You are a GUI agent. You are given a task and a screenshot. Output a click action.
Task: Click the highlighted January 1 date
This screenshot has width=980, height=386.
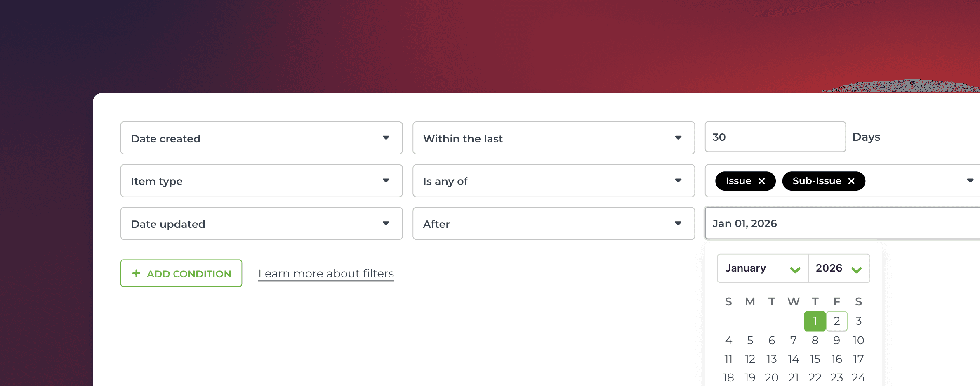[815, 321]
